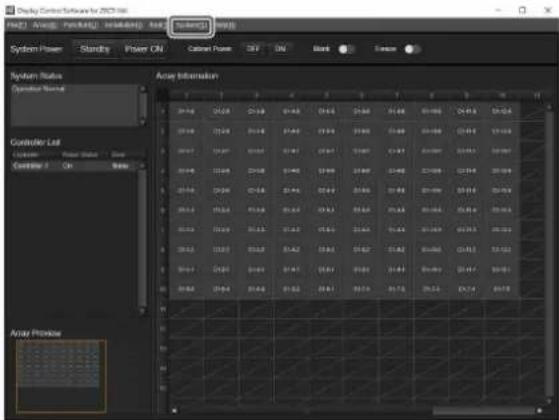Set Cabinet Power to ON
Screen dimensions: 559x420
click(x=281, y=49)
